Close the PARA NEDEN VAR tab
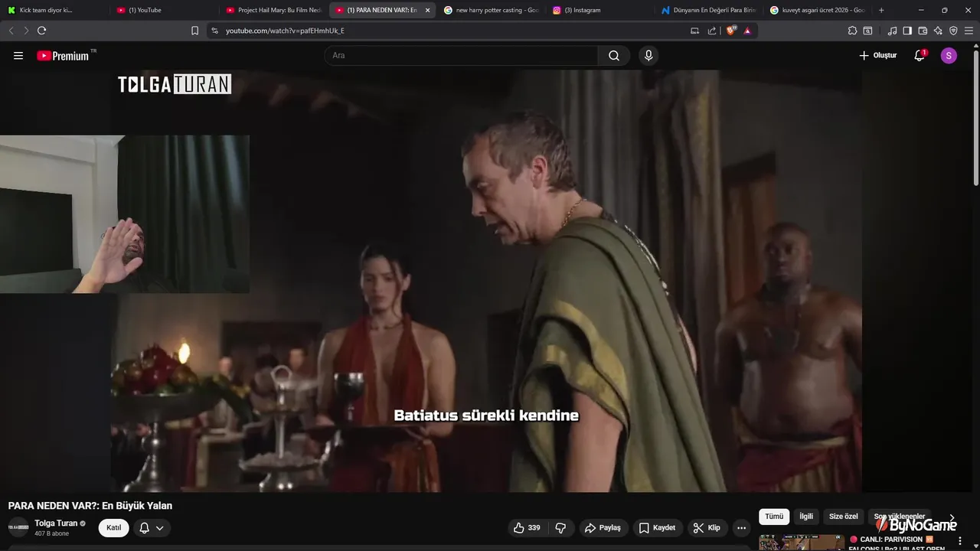The height and width of the screenshot is (551, 980). [x=427, y=10]
